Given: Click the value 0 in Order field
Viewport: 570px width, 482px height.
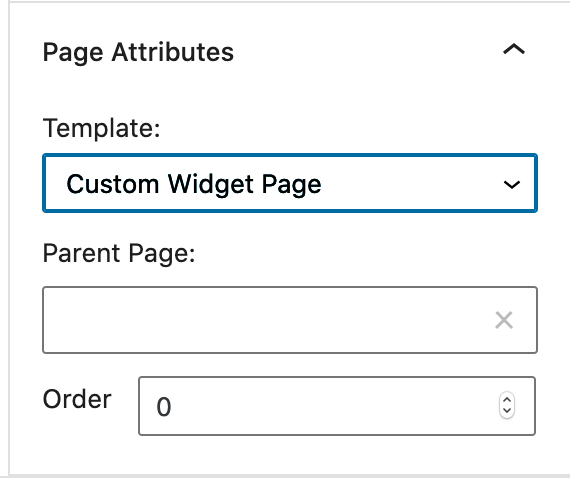Looking at the screenshot, I should tap(164, 407).
